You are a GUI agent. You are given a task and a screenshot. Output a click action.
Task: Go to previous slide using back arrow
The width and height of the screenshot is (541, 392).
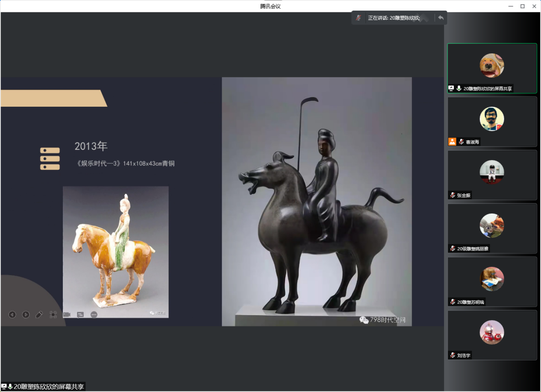(x=12, y=315)
